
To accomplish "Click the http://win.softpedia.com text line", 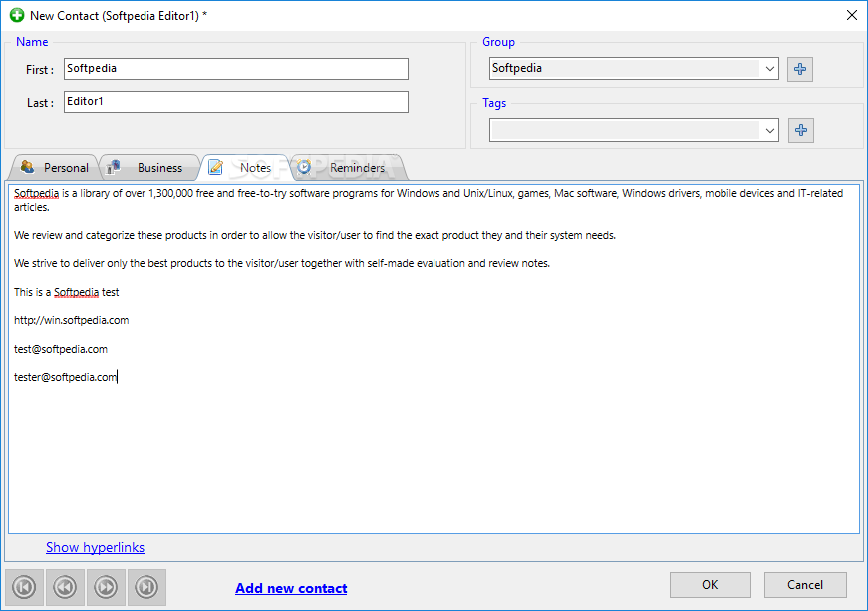I will click(72, 320).
